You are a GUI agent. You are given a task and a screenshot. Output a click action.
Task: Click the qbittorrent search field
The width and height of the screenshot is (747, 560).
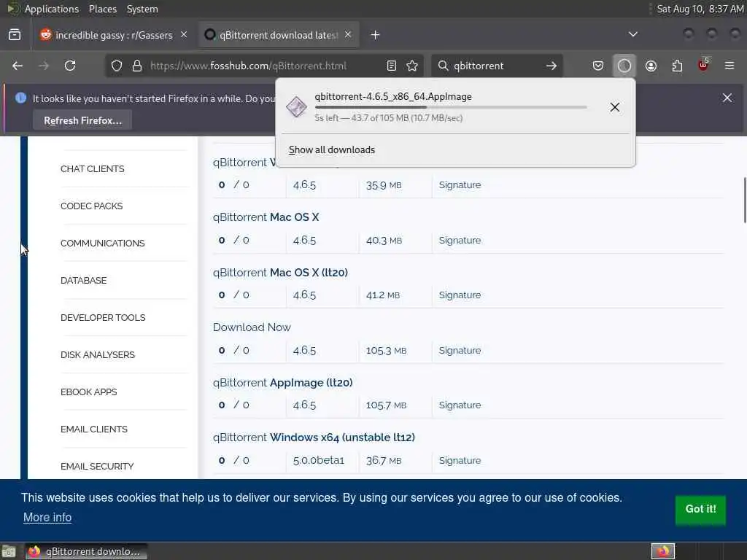point(495,66)
